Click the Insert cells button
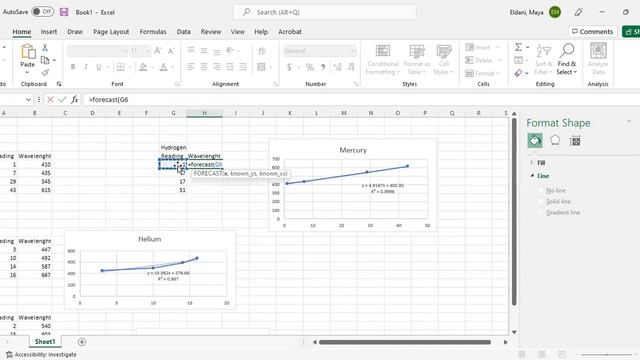The height and width of the screenshot is (360, 640). pos(482,47)
